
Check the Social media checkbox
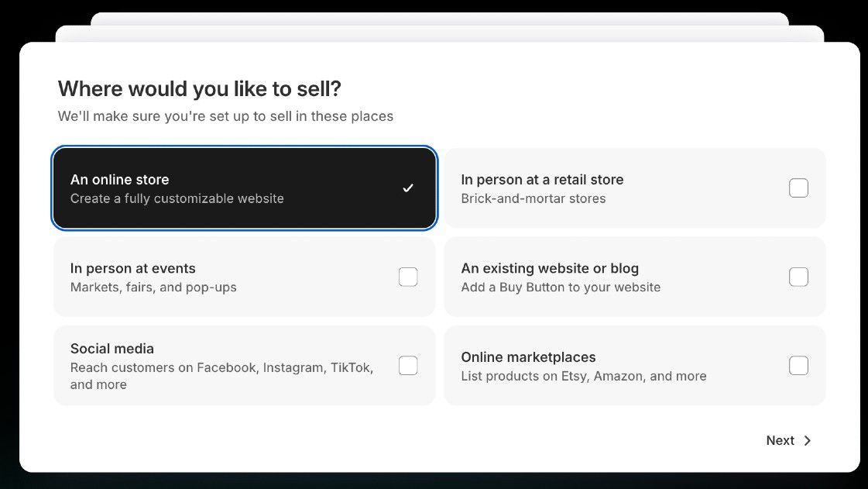tap(408, 365)
